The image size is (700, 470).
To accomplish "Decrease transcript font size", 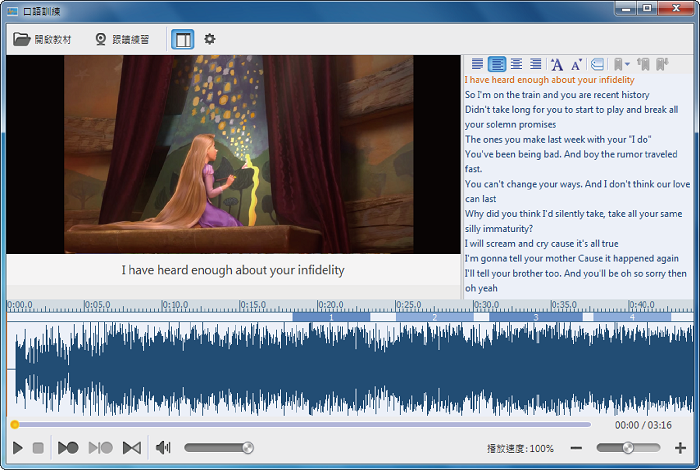I will click(576, 64).
